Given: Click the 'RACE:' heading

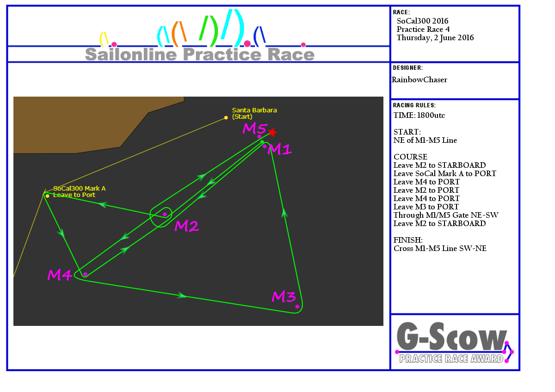Looking at the screenshot, I should [401, 12].
